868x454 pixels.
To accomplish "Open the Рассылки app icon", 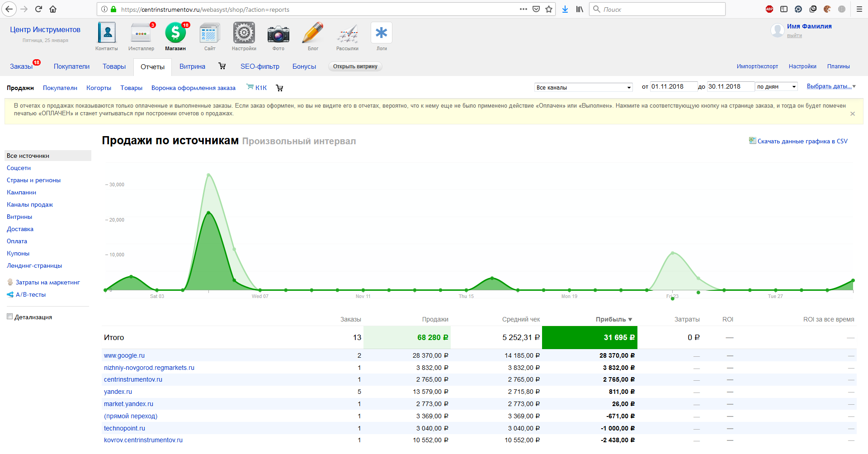I will coord(347,33).
